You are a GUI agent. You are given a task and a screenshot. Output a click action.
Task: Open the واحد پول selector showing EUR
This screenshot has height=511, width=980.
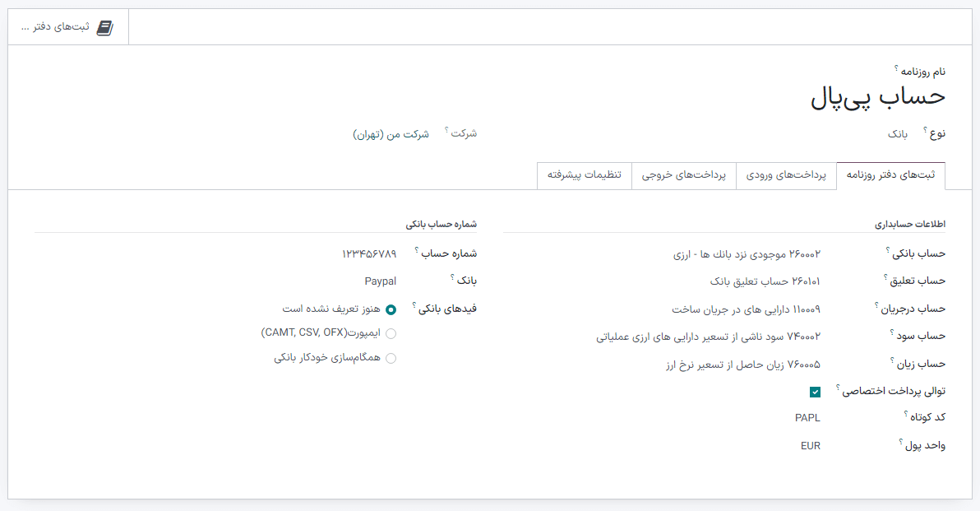tap(811, 445)
